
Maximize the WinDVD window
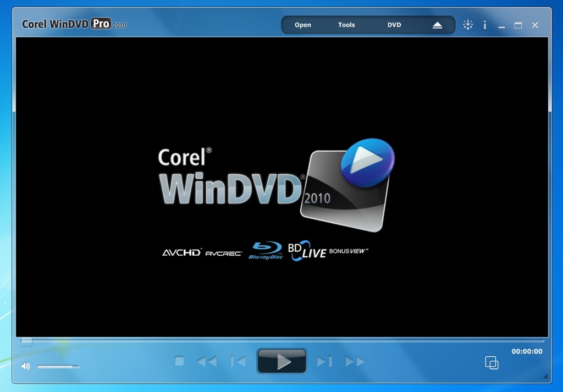(518, 25)
